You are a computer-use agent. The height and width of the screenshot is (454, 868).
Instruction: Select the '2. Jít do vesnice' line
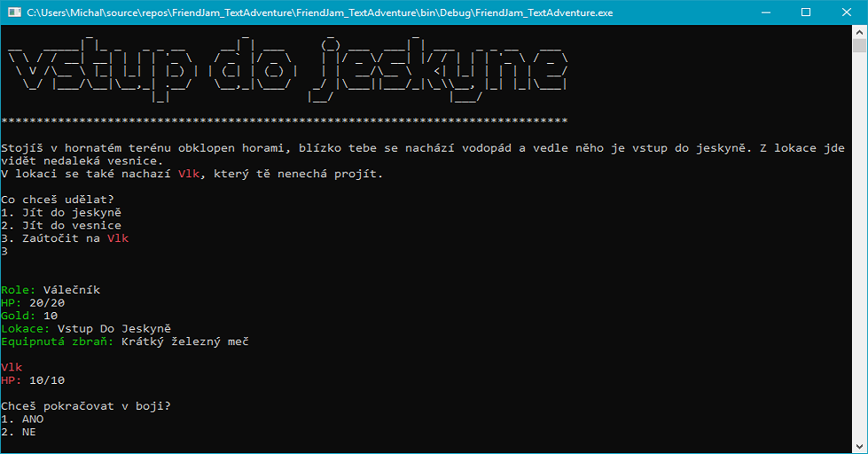[61, 225]
